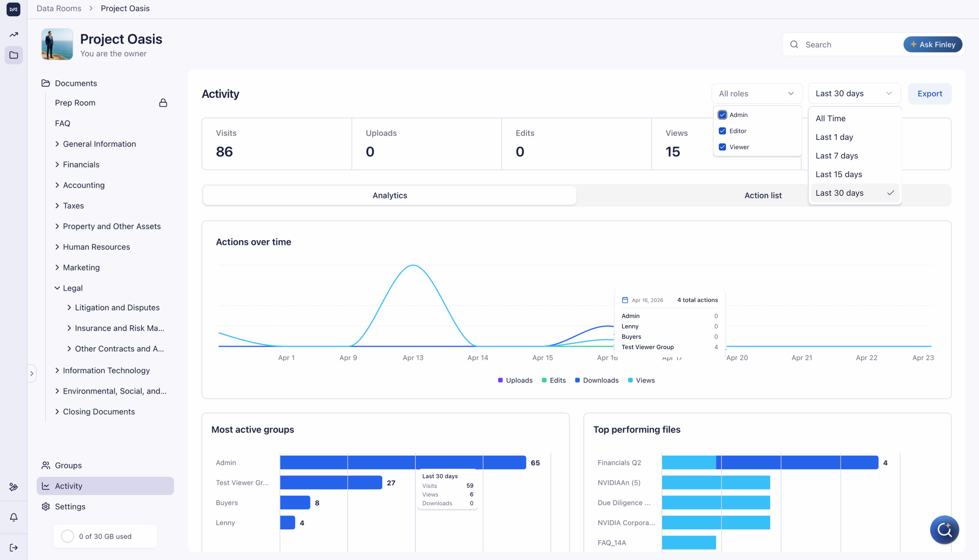Click the Ask Finley button
979x560 pixels.
coord(932,45)
